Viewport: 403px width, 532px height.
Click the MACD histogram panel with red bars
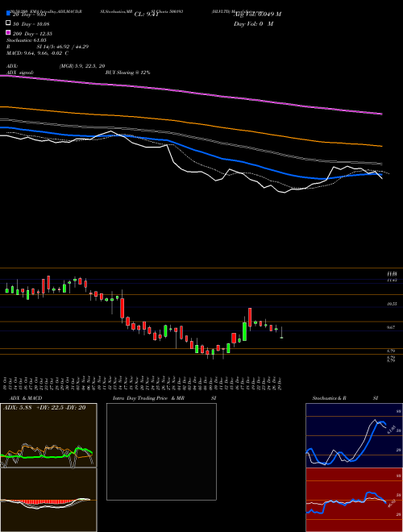click(x=48, y=500)
